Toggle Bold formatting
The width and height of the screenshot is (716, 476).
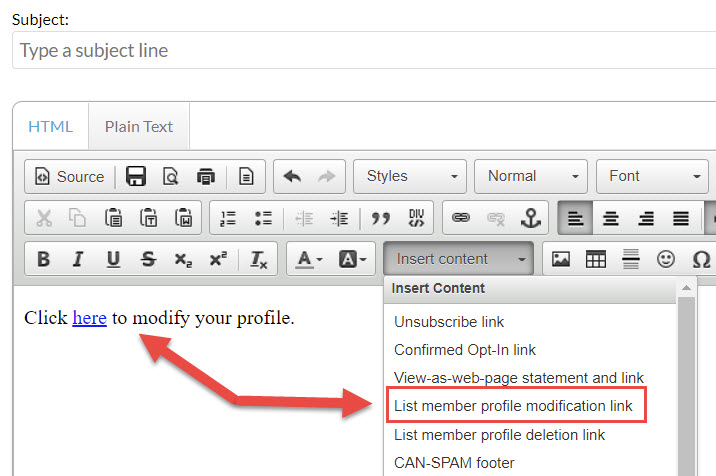[43, 259]
